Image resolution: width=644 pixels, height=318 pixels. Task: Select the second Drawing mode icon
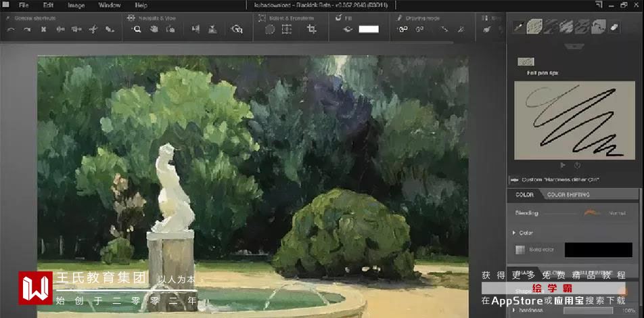click(419, 30)
